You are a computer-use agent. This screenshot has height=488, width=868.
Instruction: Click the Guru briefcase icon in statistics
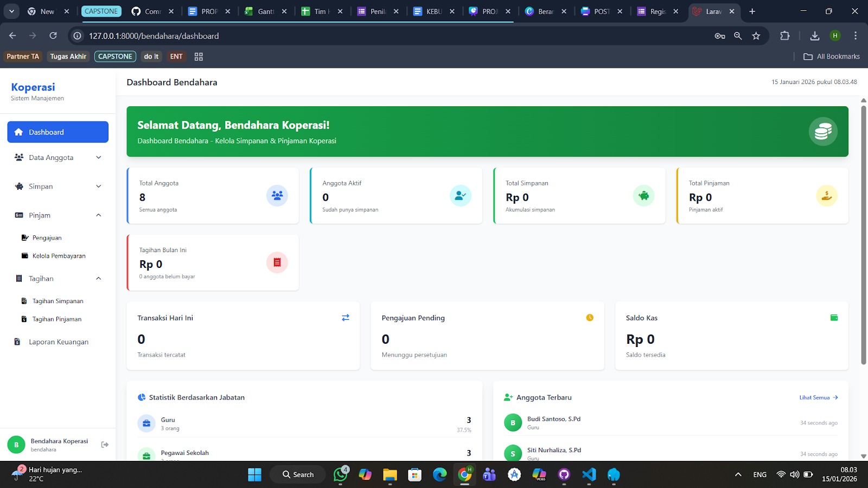pyautogui.click(x=146, y=423)
